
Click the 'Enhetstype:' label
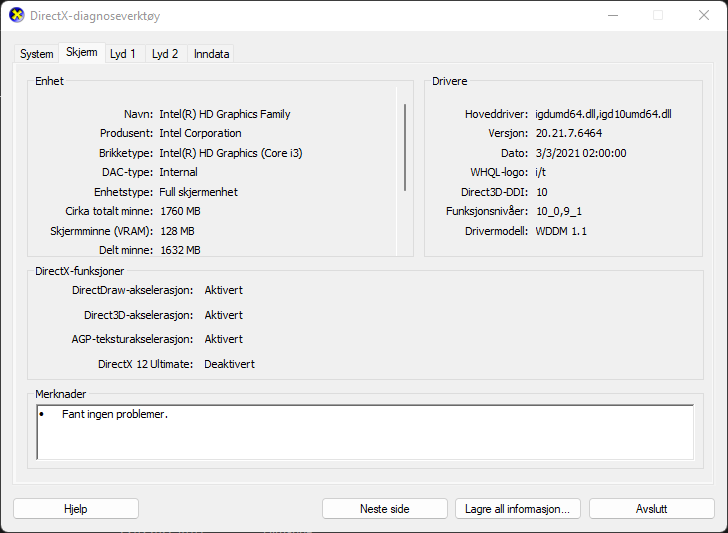[123, 192]
